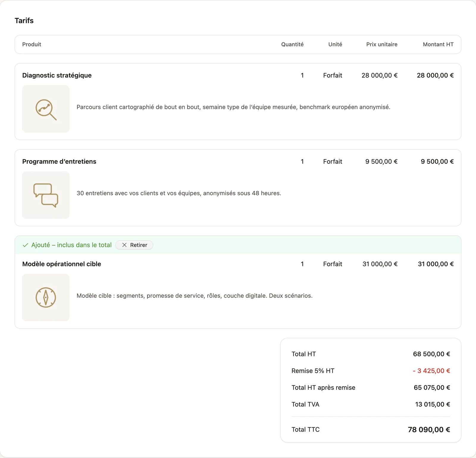Click the 9 500,00 € Montant HT amount
The height and width of the screenshot is (458, 476).
point(437,162)
